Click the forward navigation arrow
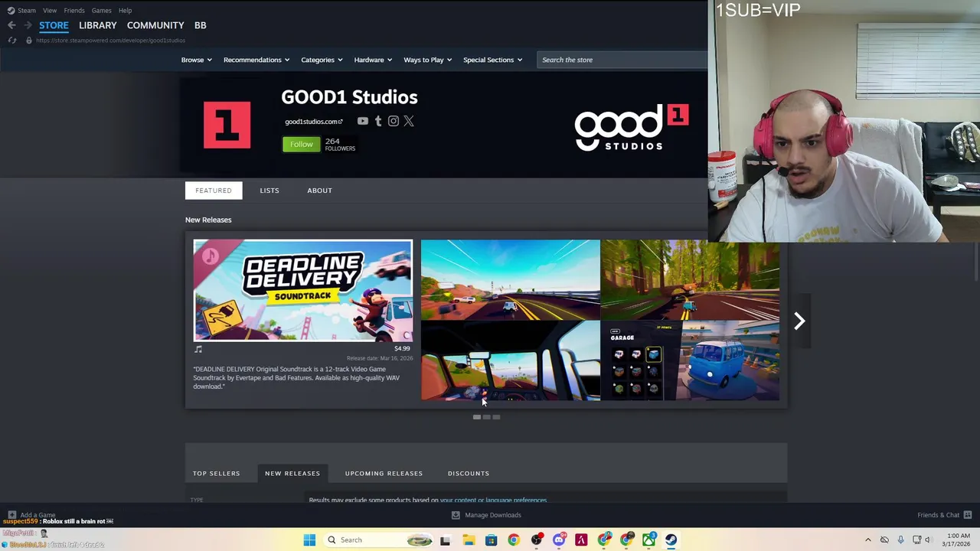Screen dimensions: 980x551 (28, 25)
